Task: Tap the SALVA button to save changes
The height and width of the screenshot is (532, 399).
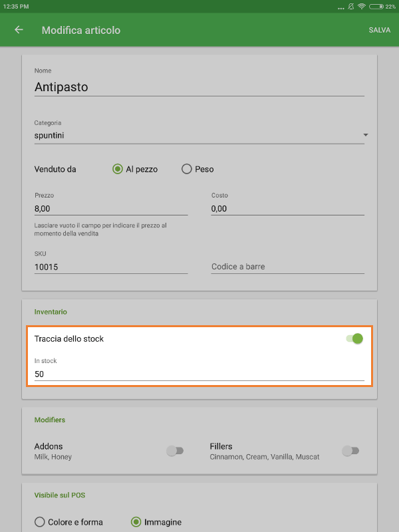Action: (x=379, y=30)
